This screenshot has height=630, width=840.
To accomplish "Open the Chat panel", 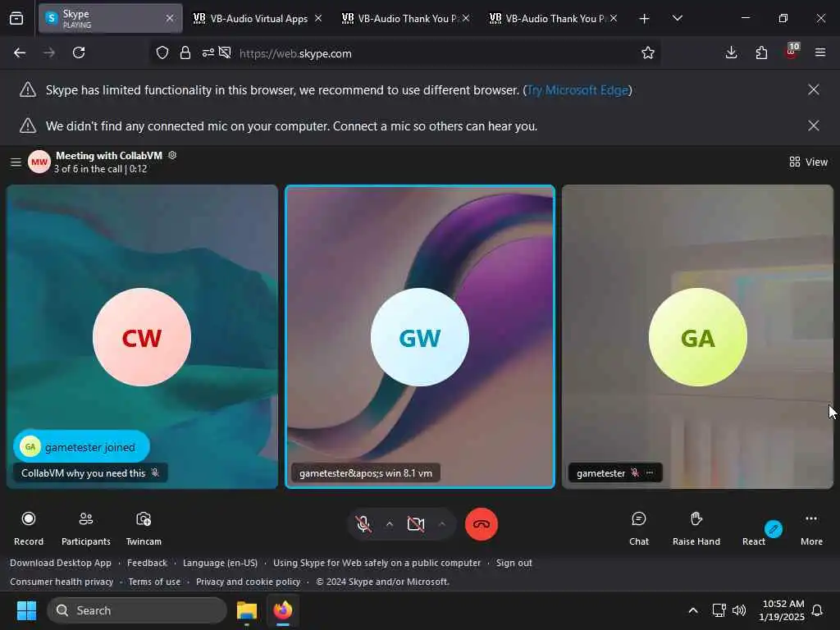I will coord(638,528).
